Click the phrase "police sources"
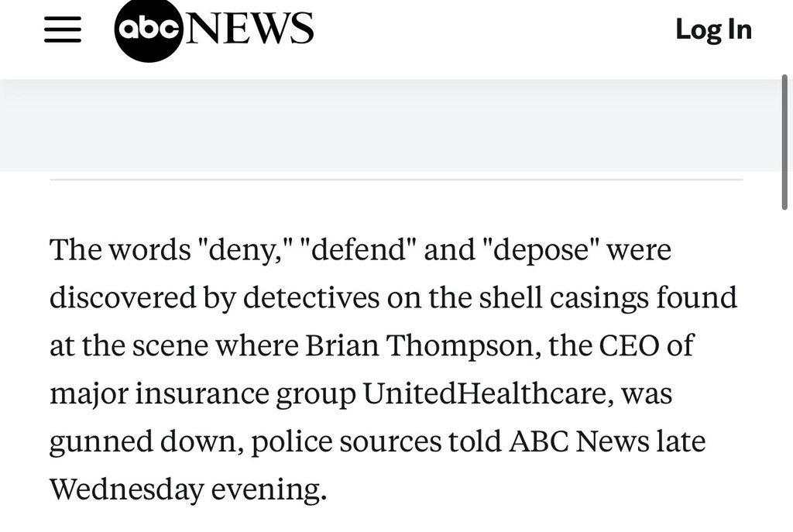 pyautogui.click(x=346, y=441)
